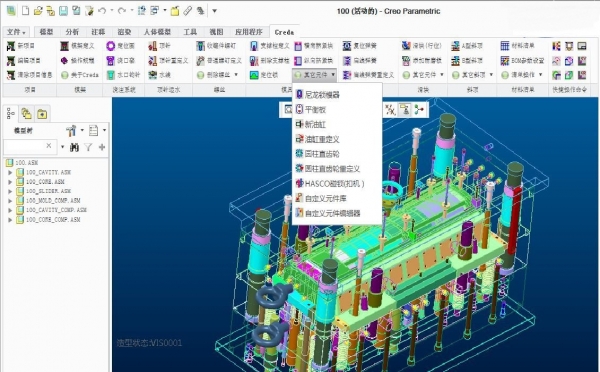Open the quick access toolbar customize arrow
Image resolution: width=600 pixels, height=372 pixels.
click(214, 11)
